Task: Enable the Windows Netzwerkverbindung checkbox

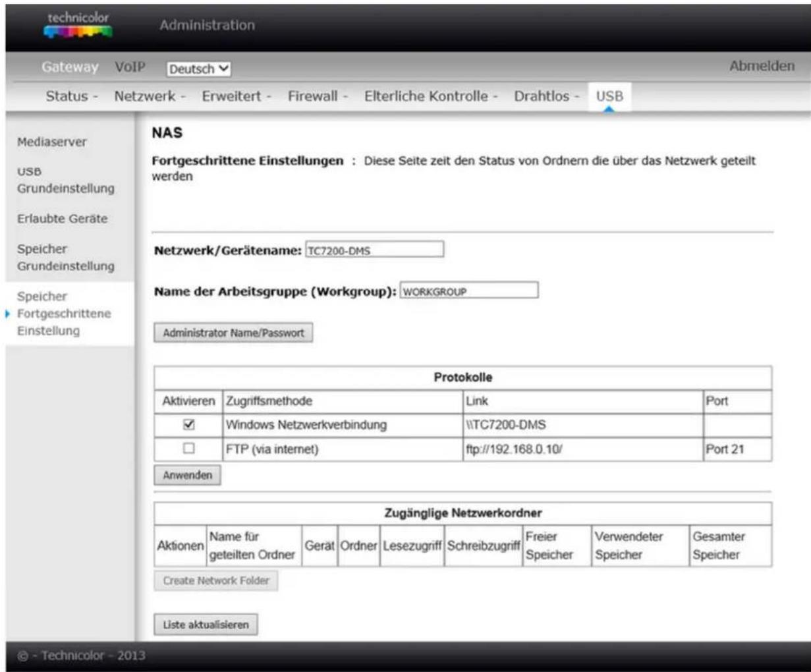Action: [188, 425]
